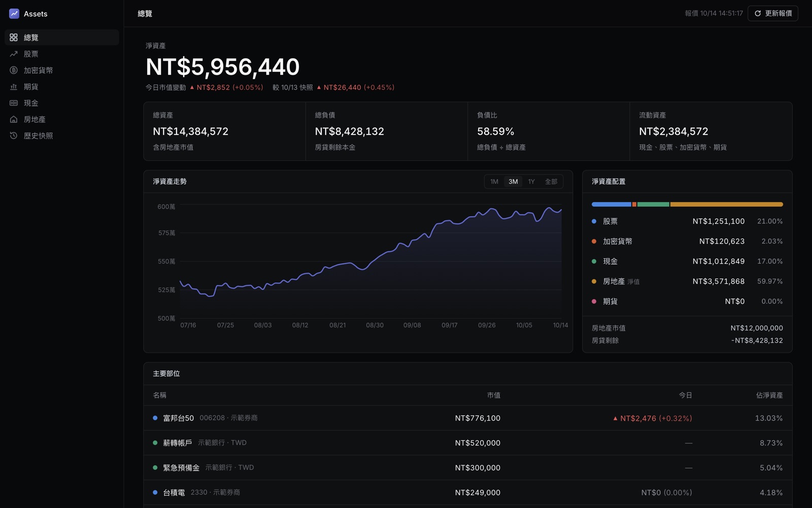The width and height of the screenshot is (812, 508).
Task: Click the 更新報價 button
Action: click(x=773, y=14)
